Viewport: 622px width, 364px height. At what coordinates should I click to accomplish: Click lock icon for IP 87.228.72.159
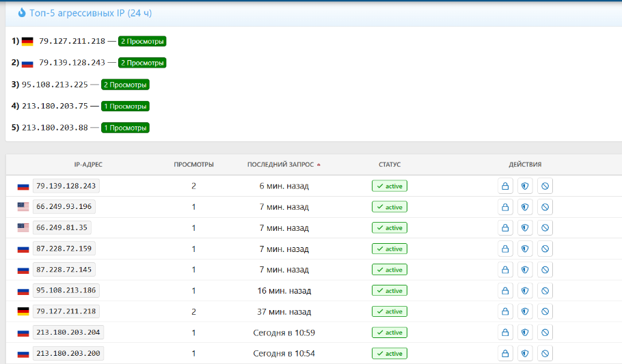506,249
